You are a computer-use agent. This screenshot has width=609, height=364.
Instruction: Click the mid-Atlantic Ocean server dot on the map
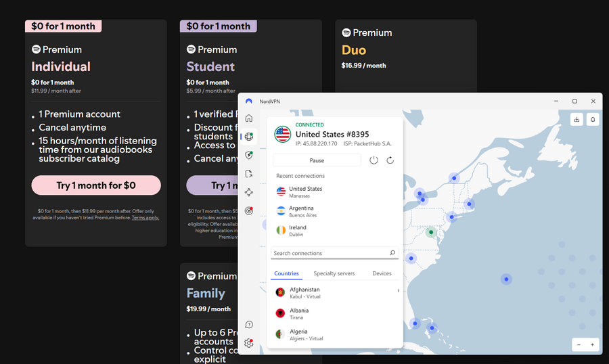pos(506,279)
